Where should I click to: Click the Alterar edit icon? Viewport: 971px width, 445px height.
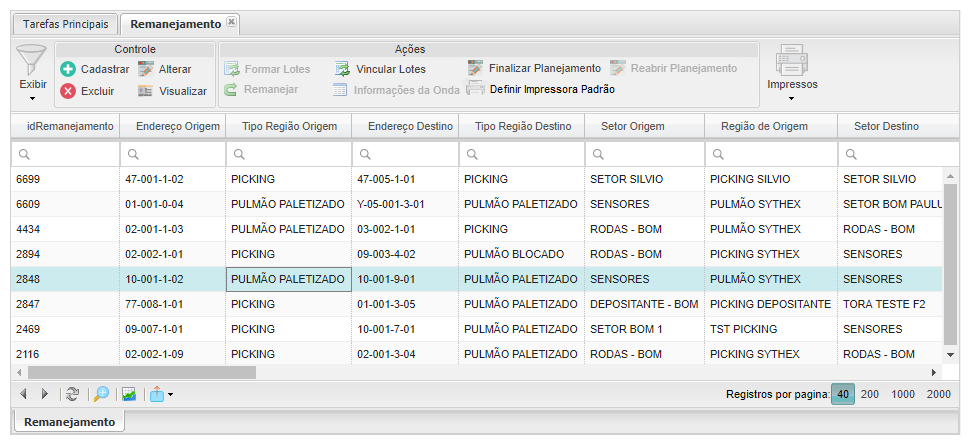(146, 69)
